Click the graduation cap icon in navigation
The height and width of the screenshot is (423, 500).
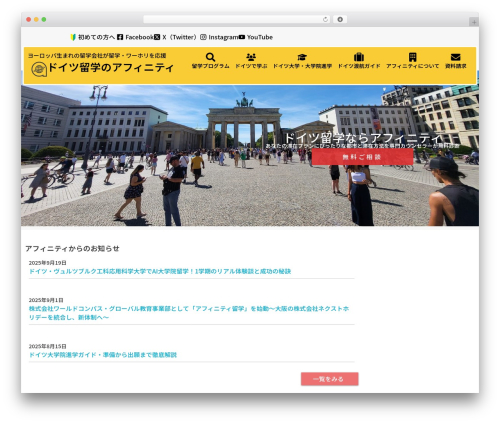[x=302, y=57]
